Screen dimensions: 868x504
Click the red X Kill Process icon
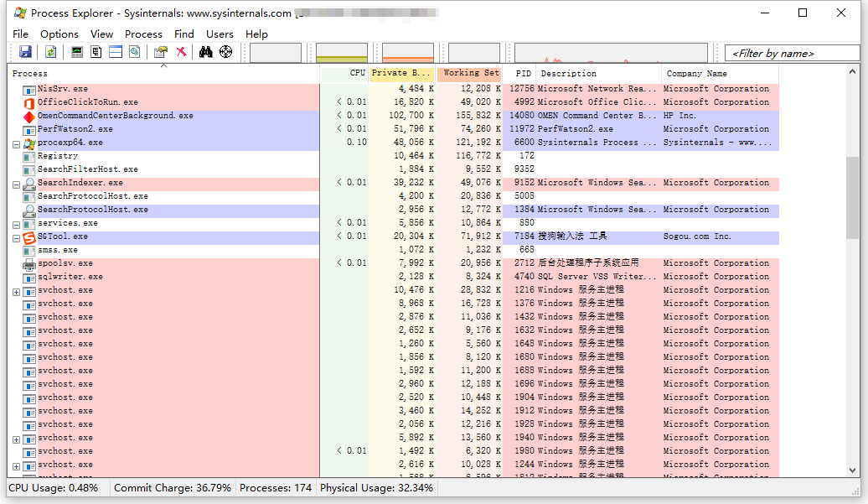click(x=181, y=53)
